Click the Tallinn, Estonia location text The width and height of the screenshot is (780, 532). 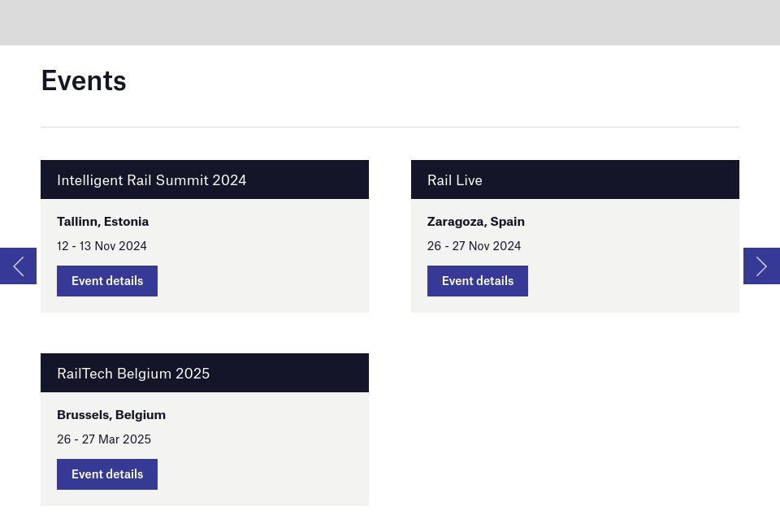[102, 221]
